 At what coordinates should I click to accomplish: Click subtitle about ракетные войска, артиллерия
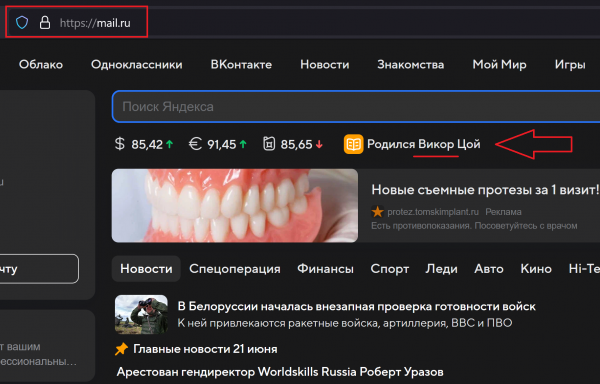(345, 323)
